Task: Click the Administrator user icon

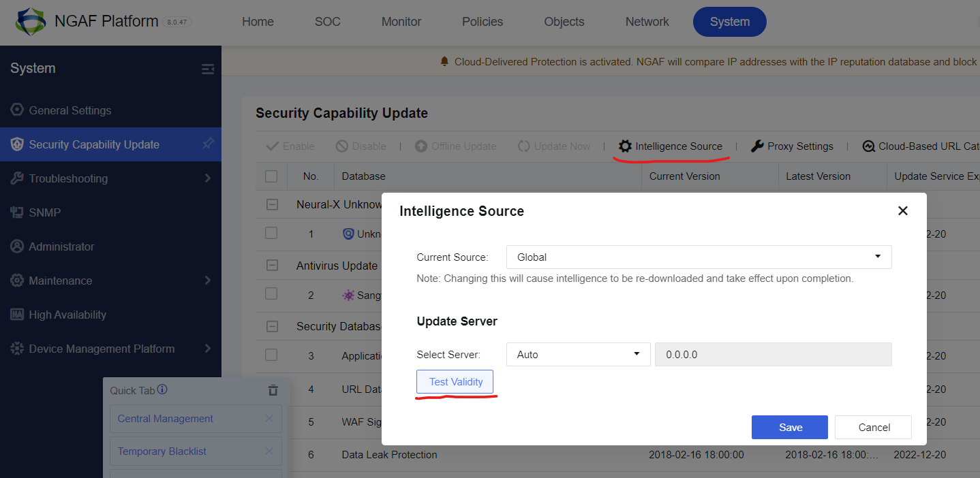Action: [x=17, y=246]
